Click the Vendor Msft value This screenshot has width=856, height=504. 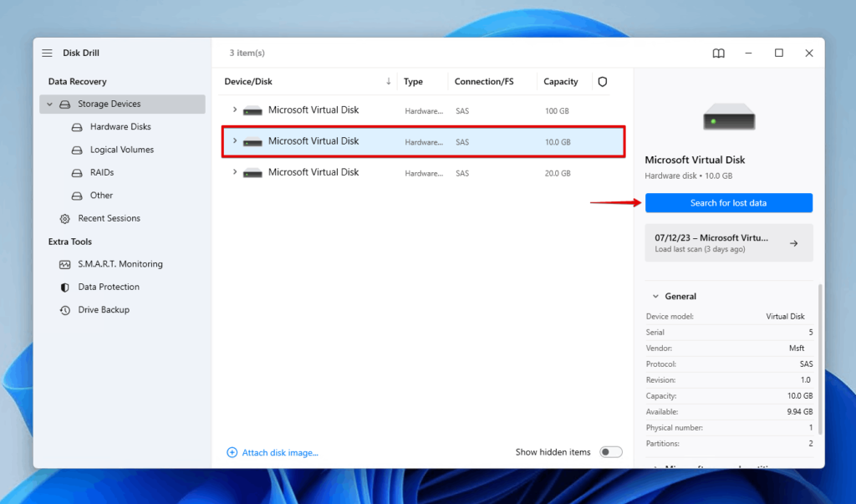point(797,348)
